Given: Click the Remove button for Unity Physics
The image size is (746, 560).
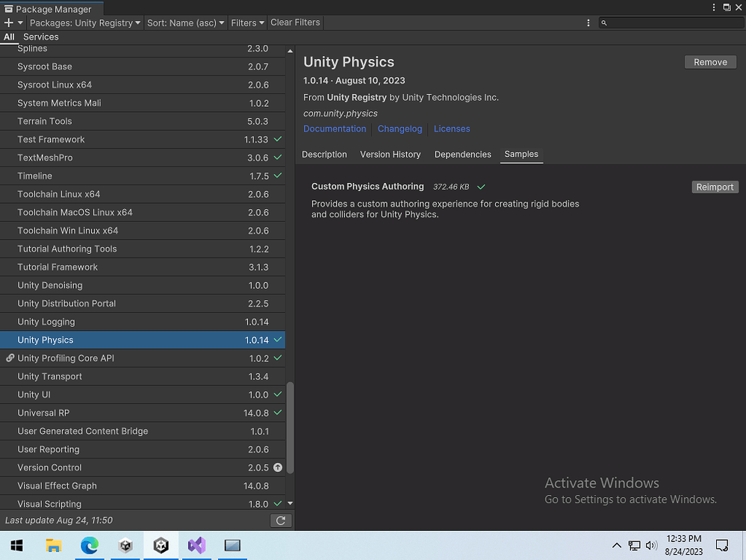Looking at the screenshot, I should (710, 62).
